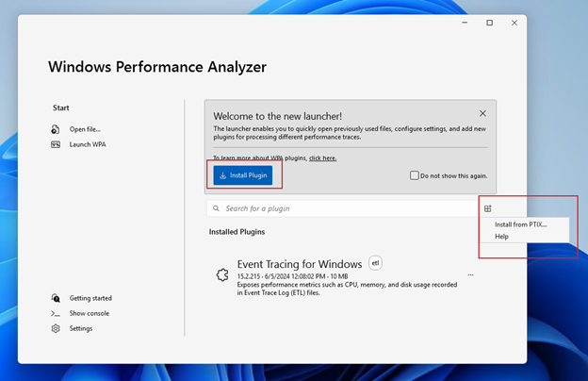Maximize the Windows Performance Analyzer window
Viewport: 588px width, 381px height.
click(x=490, y=23)
